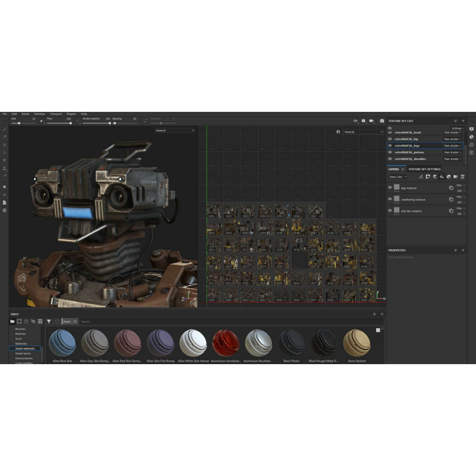476x476 pixels.
Task: Click the filter funnel icon in Shelf
Action: pyautogui.click(x=49, y=321)
